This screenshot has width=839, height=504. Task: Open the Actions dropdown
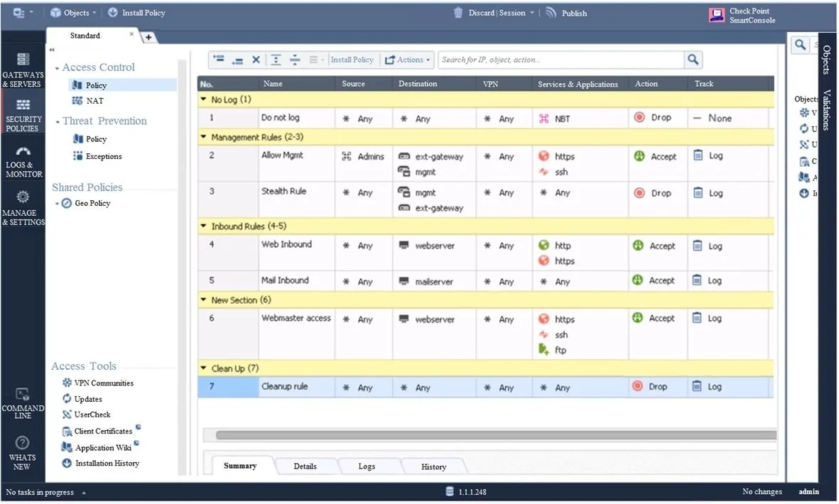(408, 60)
